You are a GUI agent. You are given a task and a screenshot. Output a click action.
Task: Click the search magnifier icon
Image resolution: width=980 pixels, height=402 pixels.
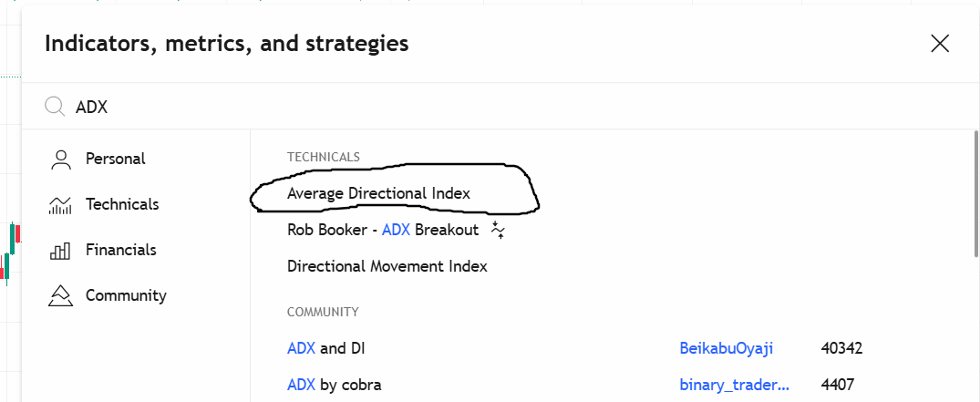tap(55, 107)
